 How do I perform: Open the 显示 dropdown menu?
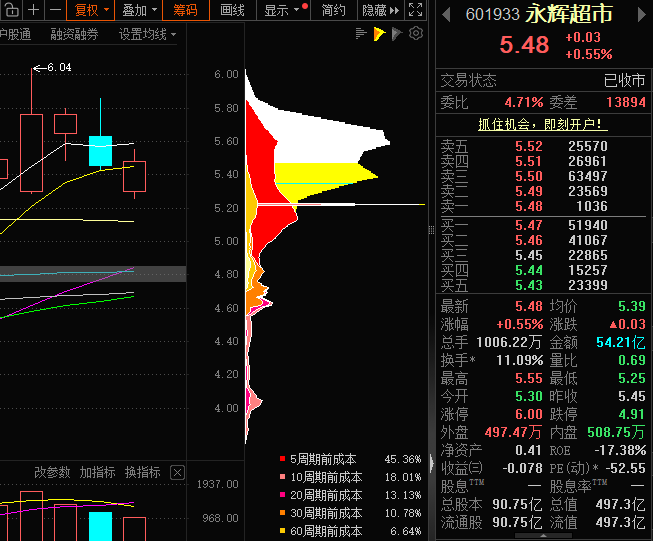[x=282, y=10]
